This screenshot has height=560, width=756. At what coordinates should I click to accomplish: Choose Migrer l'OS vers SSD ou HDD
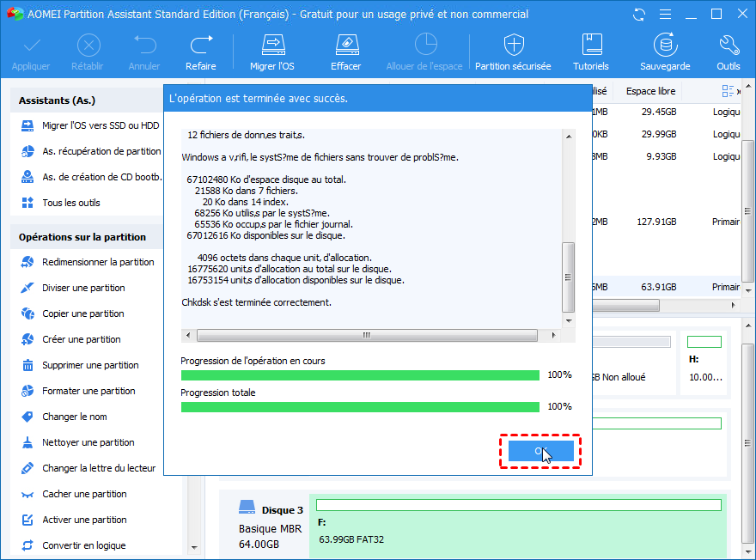click(91, 125)
